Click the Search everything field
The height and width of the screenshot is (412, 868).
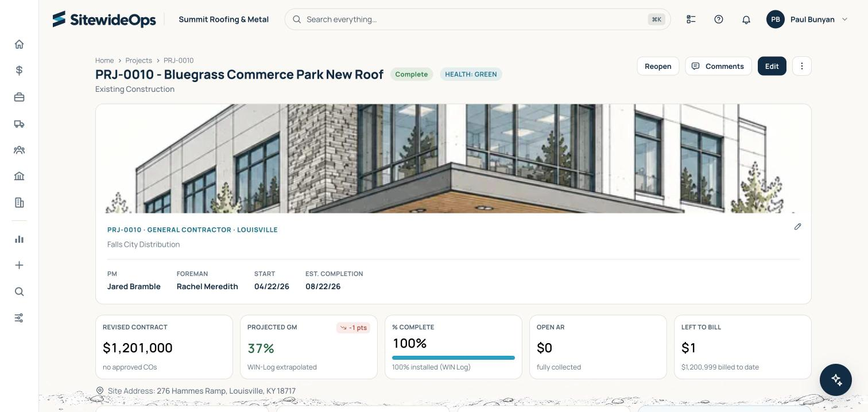tap(478, 19)
